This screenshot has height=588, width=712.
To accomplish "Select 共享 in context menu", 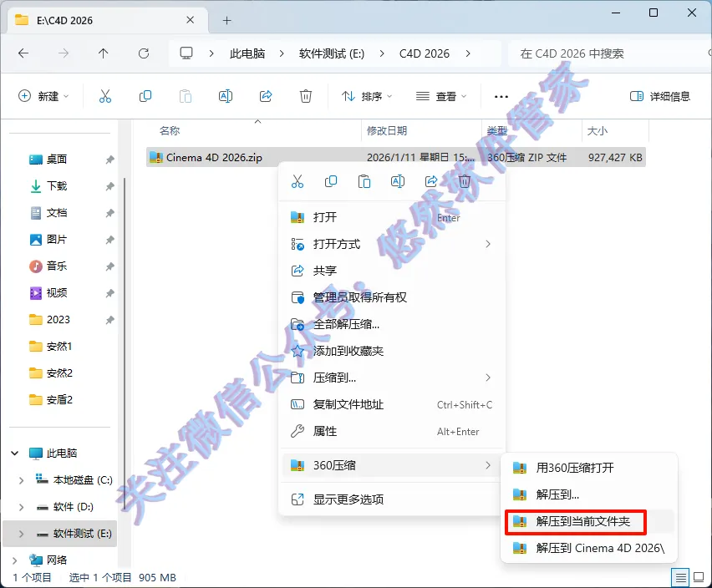I will (391, 271).
